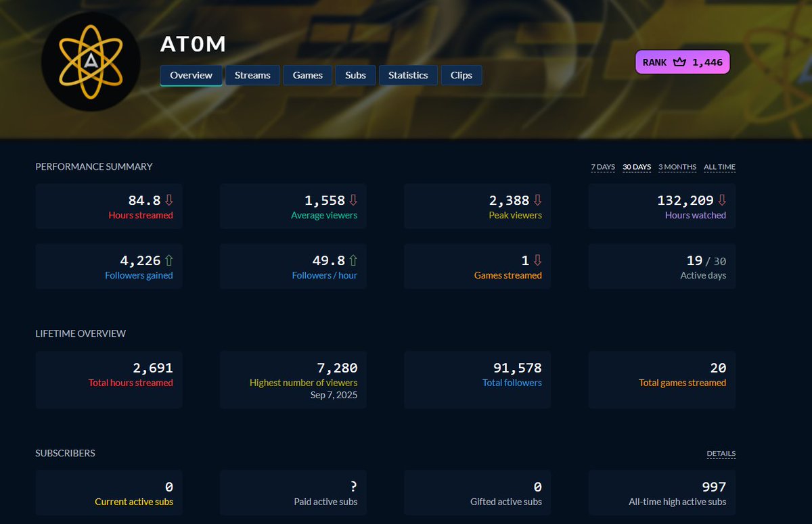Click the PERFORMANCE SUMMARY heading
This screenshot has width=812, height=524.
(94, 166)
